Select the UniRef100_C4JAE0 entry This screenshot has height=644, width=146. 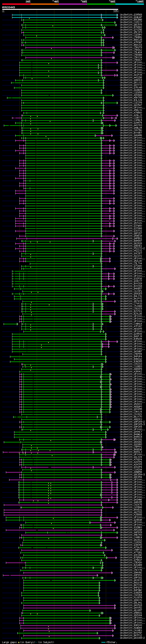[131, 630]
